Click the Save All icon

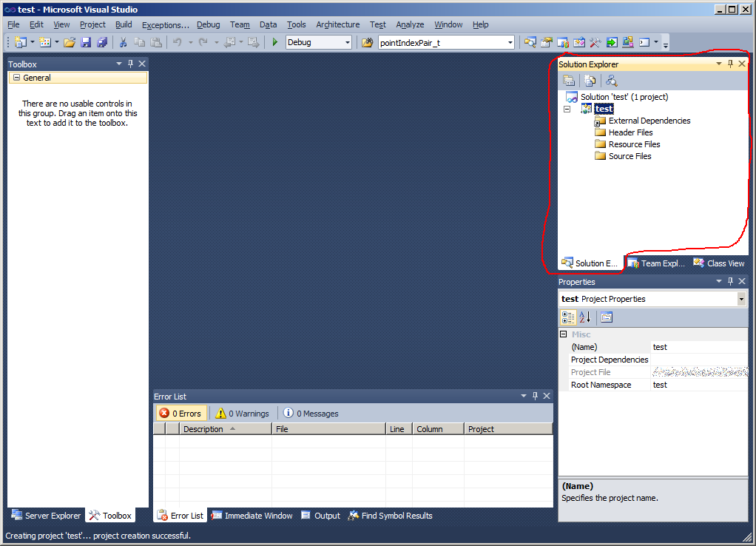[102, 42]
